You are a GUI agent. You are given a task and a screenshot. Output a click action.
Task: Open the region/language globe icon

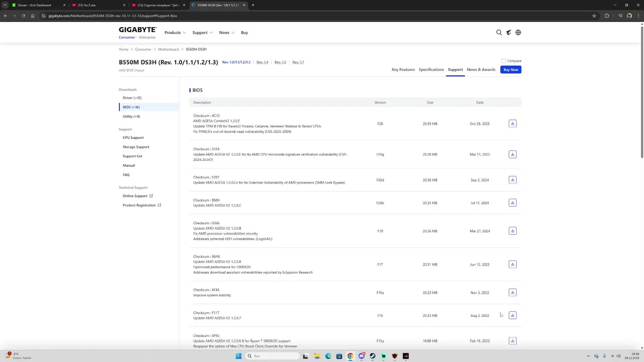518,32
